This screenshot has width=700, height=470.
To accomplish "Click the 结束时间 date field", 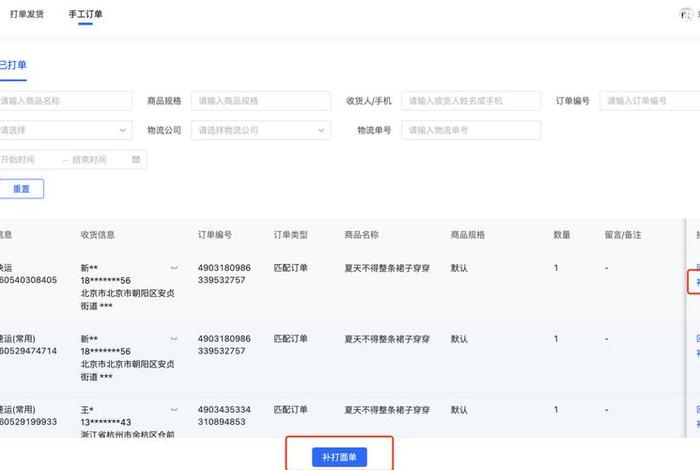I will 89,159.
